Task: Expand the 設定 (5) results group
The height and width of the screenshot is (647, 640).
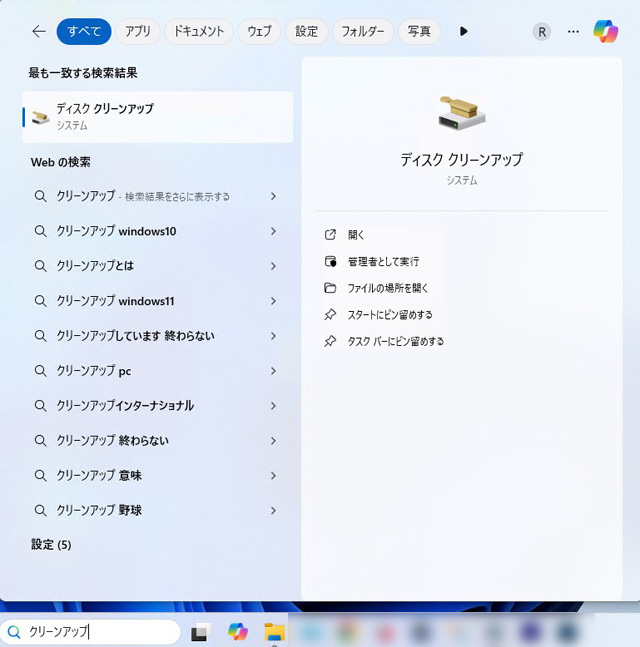Action: (x=51, y=545)
